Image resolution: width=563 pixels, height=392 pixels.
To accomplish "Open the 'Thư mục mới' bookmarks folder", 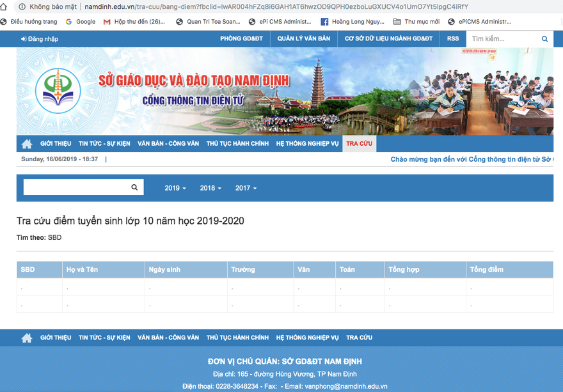I will [413, 21].
